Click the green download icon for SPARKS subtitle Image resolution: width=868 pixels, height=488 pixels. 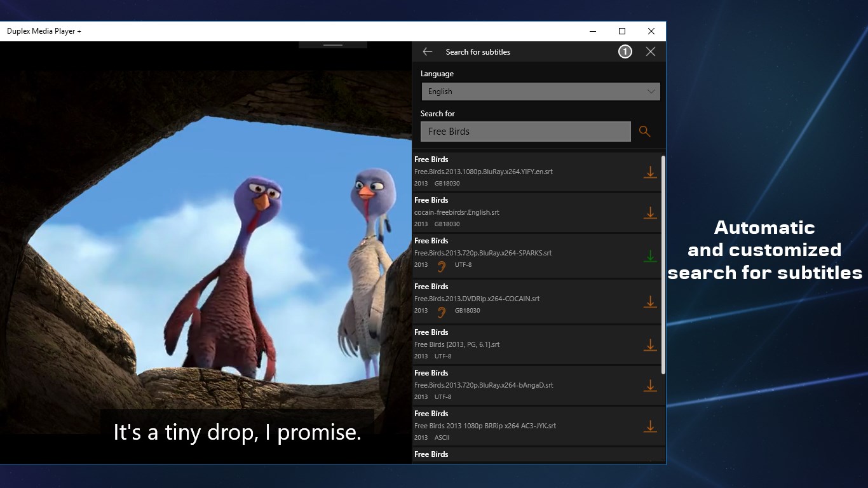coord(650,256)
